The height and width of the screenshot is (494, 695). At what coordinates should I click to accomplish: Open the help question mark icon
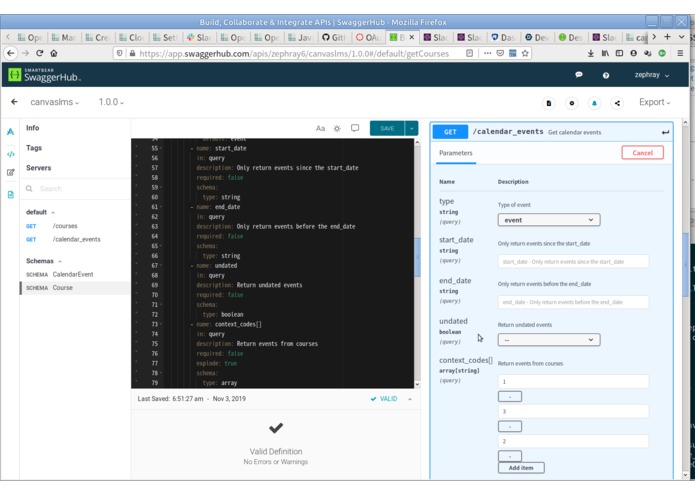click(x=605, y=75)
